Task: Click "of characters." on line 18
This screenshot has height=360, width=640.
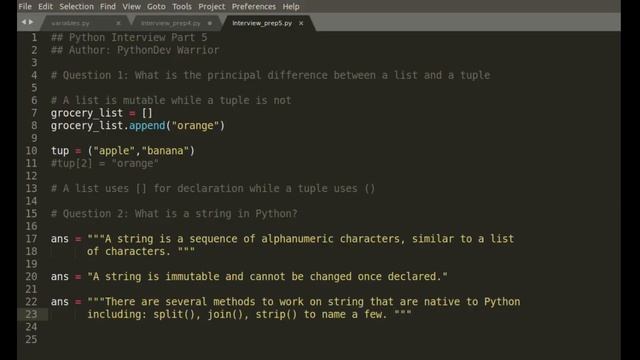Action: [129, 251]
